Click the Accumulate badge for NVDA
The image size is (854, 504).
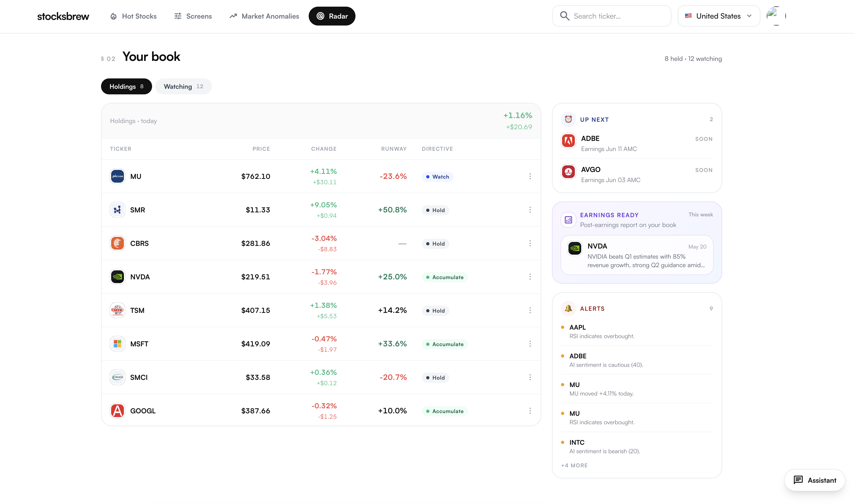coord(445,277)
